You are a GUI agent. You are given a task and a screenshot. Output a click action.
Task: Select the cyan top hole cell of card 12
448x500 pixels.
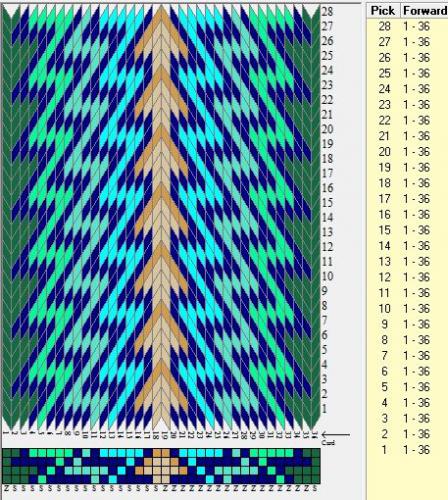tap(104, 453)
